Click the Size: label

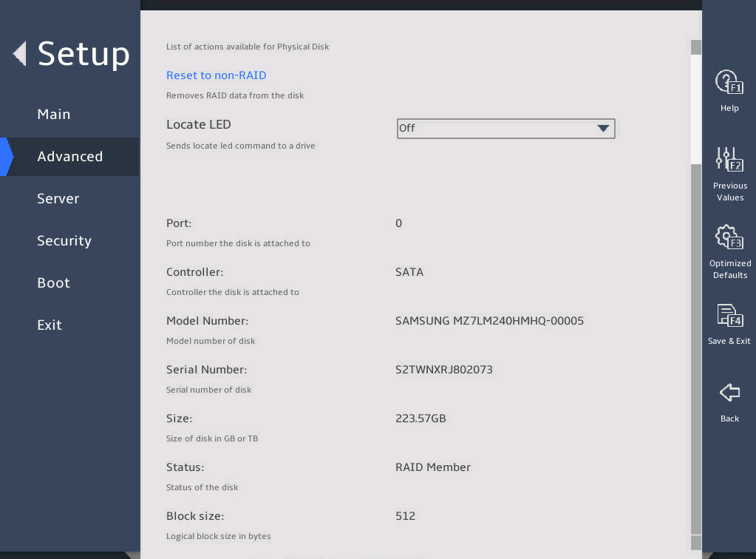[x=180, y=419]
